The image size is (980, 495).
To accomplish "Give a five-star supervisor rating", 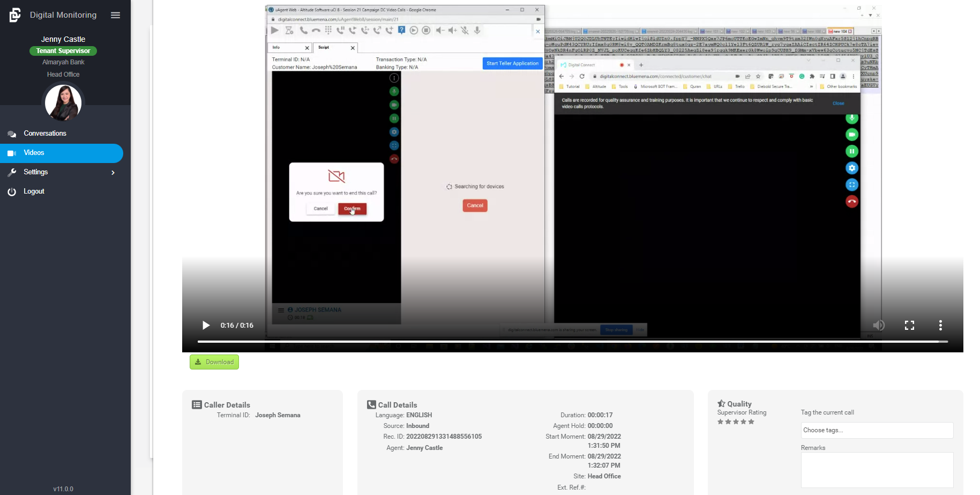I will point(751,422).
